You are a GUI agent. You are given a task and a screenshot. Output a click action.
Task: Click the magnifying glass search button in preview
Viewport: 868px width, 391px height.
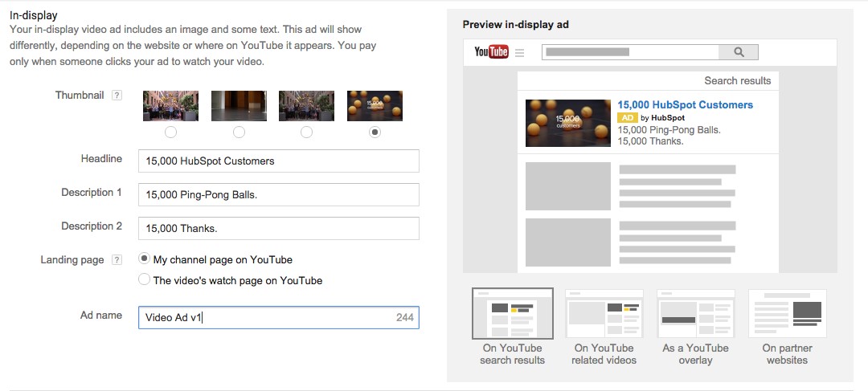pyautogui.click(x=739, y=52)
